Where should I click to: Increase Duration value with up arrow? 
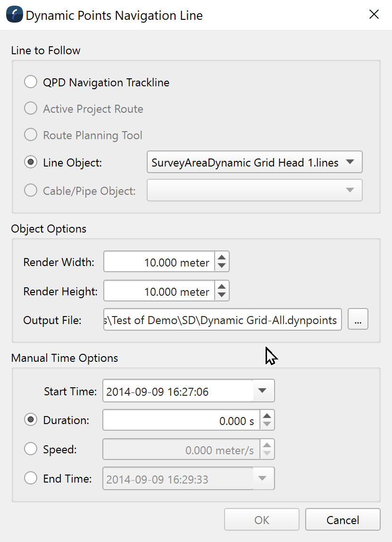tap(267, 416)
